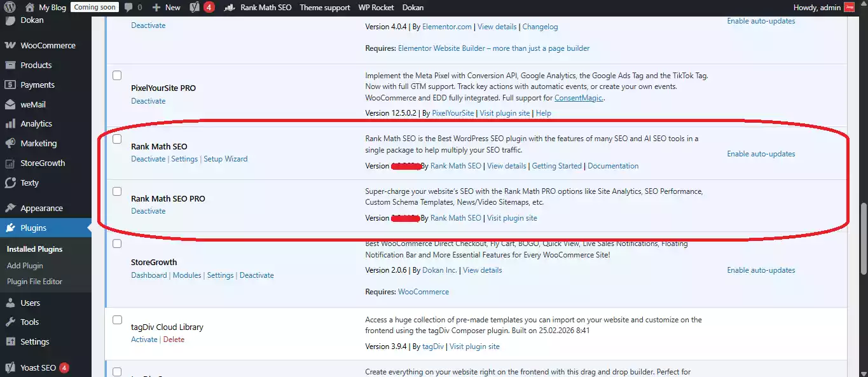The image size is (868, 377).
Task: Click the Payments dollar icon in sidebar
Action: (x=10, y=85)
